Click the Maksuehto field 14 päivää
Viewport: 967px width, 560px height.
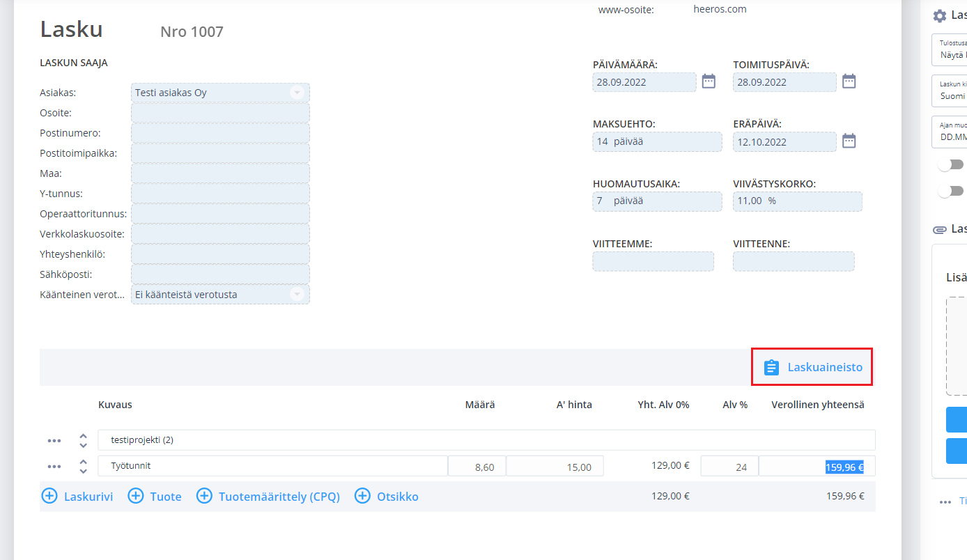tap(658, 142)
